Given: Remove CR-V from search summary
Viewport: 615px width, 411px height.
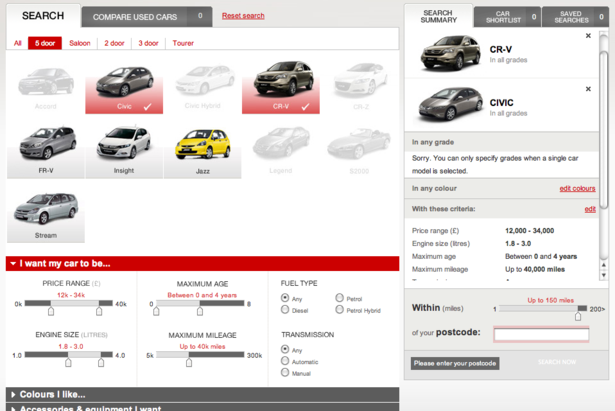Looking at the screenshot, I should tap(588, 36).
